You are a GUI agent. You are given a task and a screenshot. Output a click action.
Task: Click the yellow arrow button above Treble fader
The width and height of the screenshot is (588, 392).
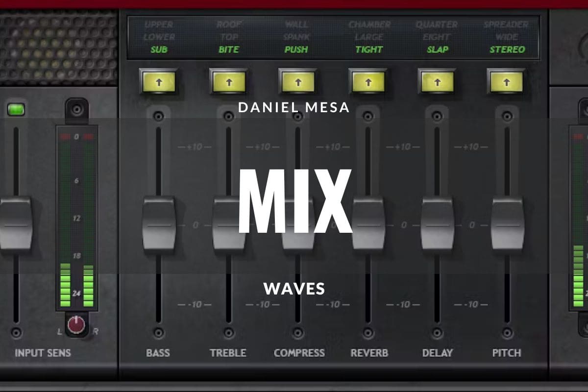point(228,81)
